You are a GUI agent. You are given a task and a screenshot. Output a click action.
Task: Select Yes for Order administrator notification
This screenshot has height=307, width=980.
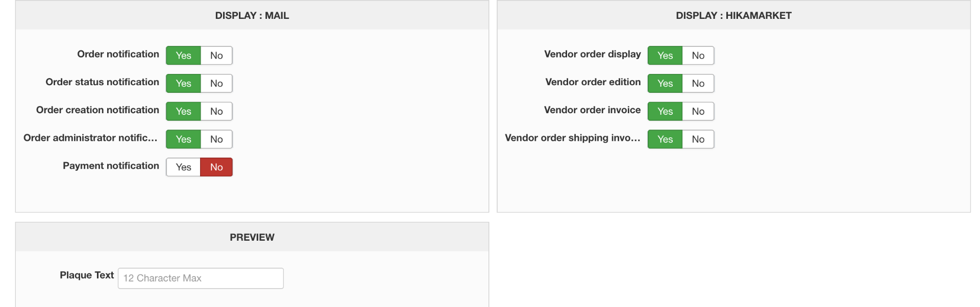coord(183,139)
